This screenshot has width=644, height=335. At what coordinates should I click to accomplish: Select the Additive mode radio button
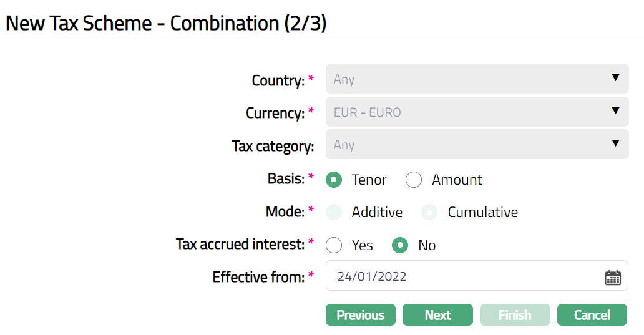(334, 213)
